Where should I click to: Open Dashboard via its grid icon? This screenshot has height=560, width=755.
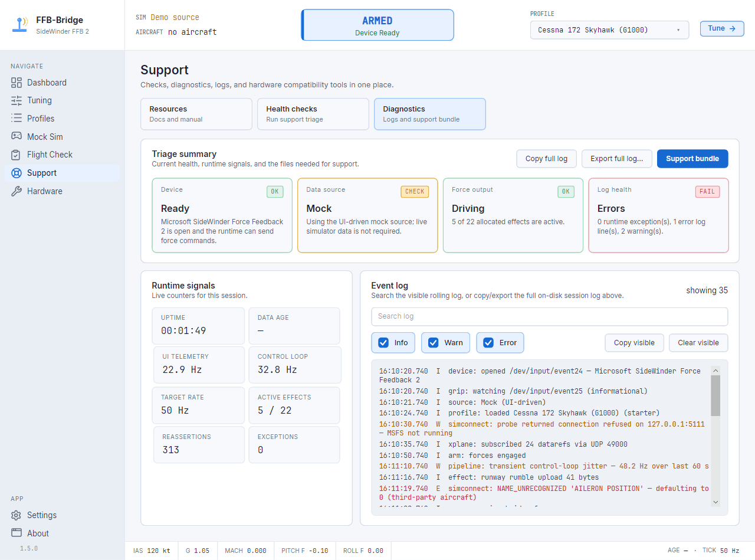(x=17, y=83)
